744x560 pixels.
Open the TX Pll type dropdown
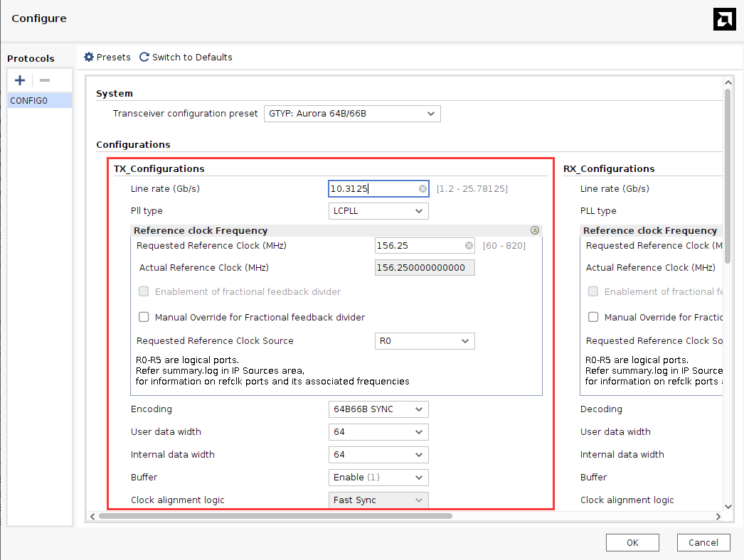pos(378,211)
